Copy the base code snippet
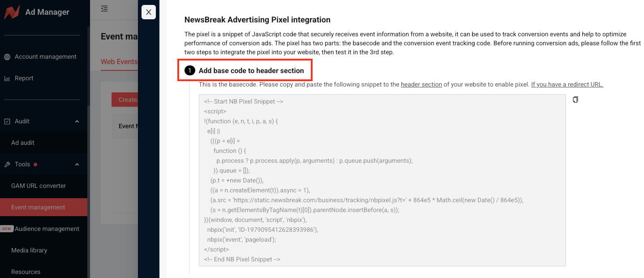Image resolution: width=644 pixels, height=278 pixels. (x=575, y=100)
